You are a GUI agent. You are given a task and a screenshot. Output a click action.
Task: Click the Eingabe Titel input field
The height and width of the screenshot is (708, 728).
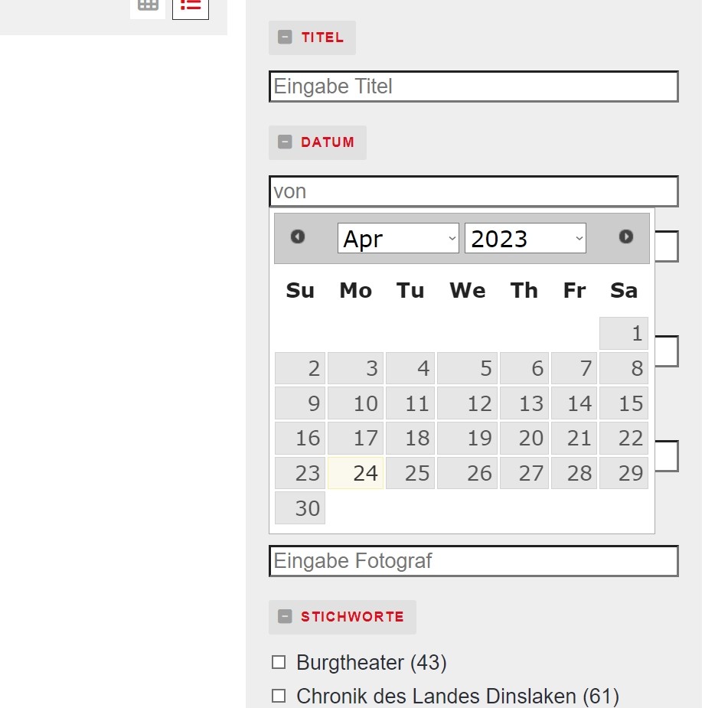(473, 86)
